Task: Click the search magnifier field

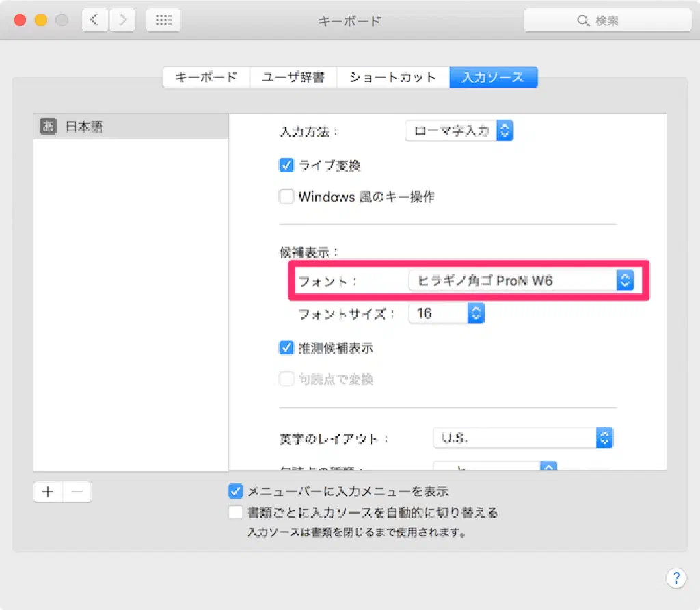Action: tap(604, 21)
